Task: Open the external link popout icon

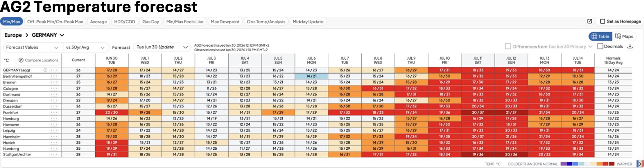Action: point(589,21)
